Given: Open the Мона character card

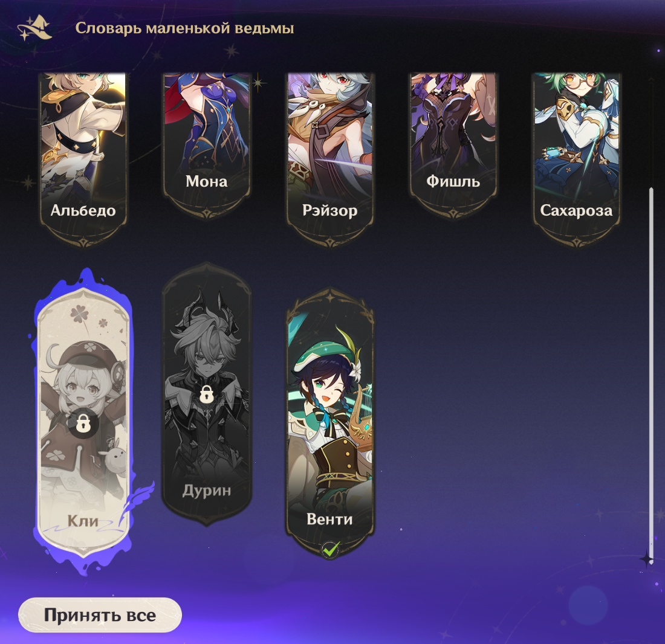Looking at the screenshot, I should [207, 145].
